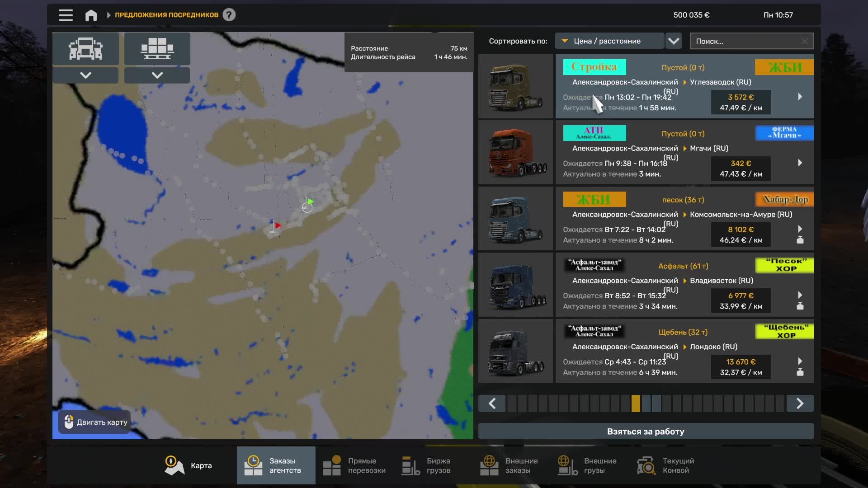
Task: Open the Заказы агентств tab
Action: coord(276,465)
